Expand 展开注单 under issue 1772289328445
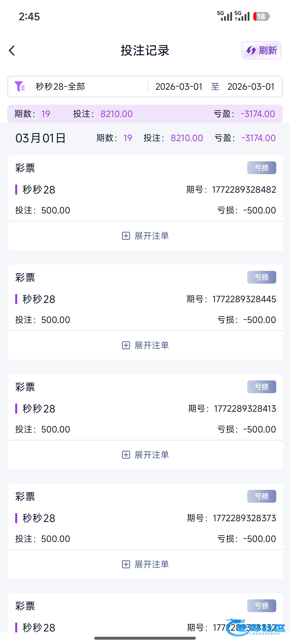The height and width of the screenshot is (644, 290). [152, 345]
